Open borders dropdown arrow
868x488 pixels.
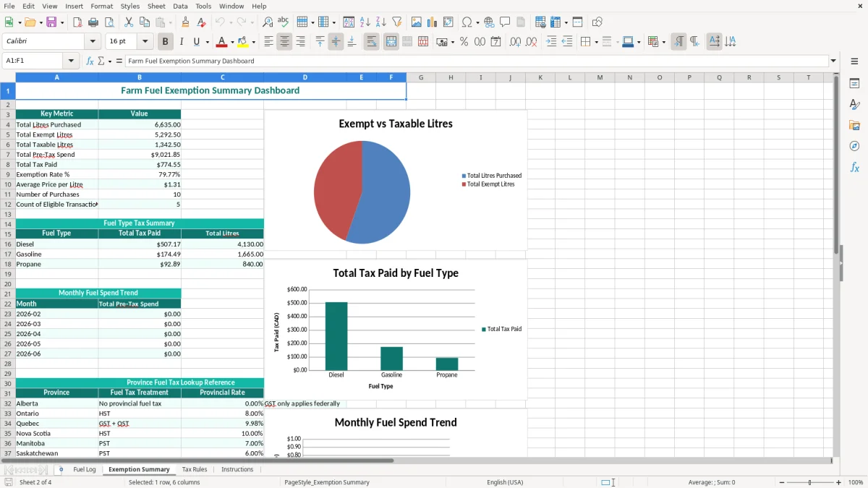pos(595,42)
